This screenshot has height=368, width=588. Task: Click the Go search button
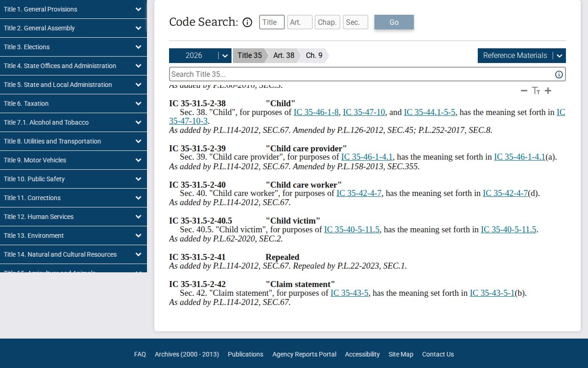[394, 22]
